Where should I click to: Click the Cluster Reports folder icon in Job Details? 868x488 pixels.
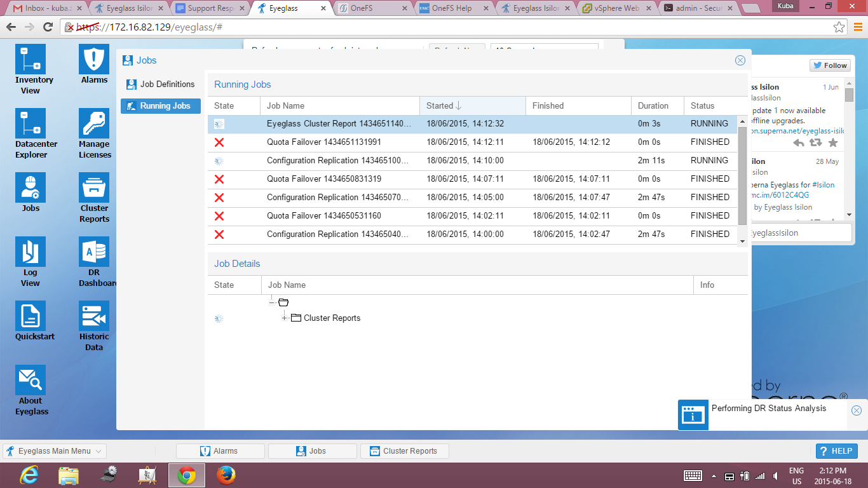pos(295,318)
